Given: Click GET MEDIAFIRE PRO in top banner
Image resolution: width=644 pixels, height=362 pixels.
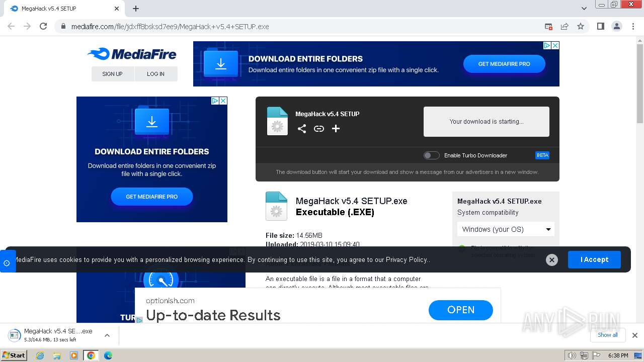Looking at the screenshot, I should point(504,64).
